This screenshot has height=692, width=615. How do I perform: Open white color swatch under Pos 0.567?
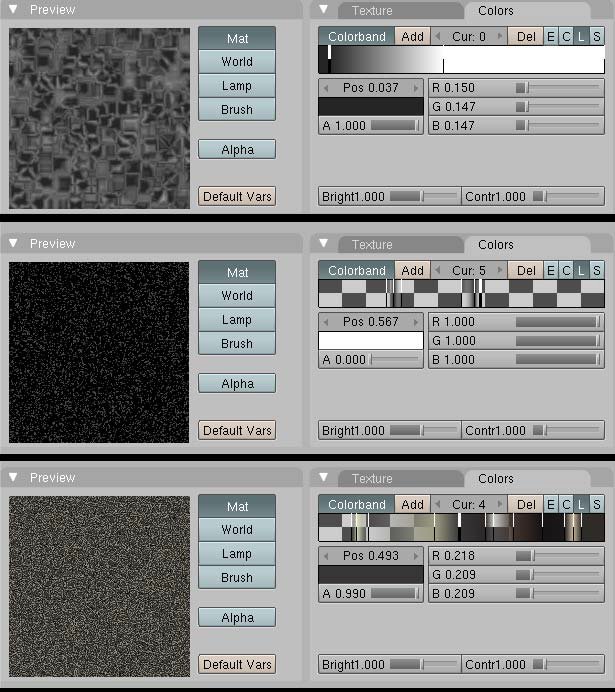[x=371, y=341]
